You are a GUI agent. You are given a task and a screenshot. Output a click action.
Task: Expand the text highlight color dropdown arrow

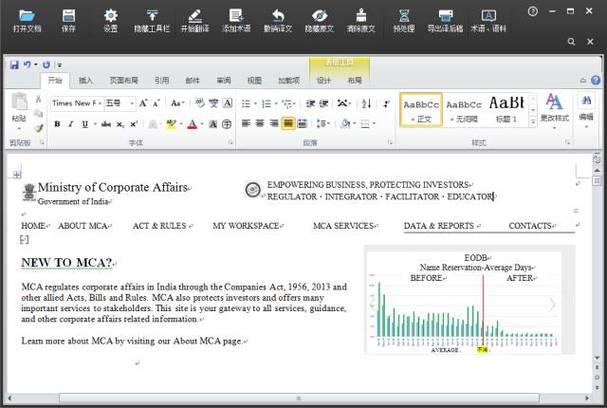[x=181, y=124]
